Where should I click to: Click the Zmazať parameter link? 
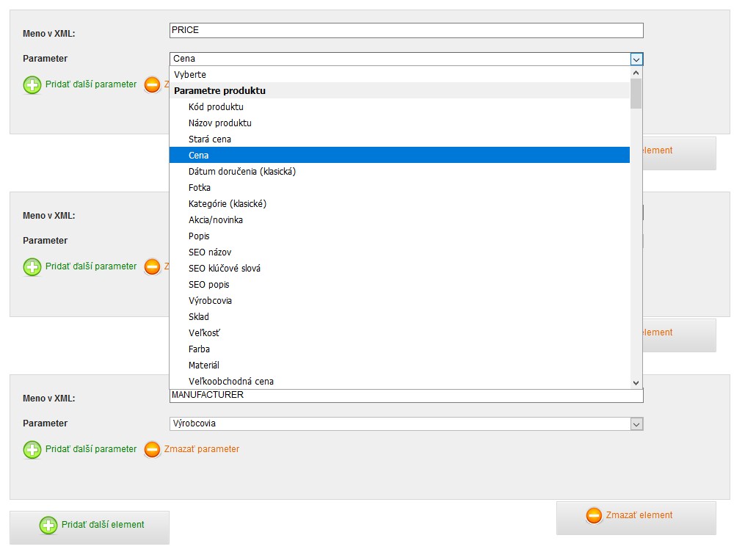pyautogui.click(x=202, y=449)
